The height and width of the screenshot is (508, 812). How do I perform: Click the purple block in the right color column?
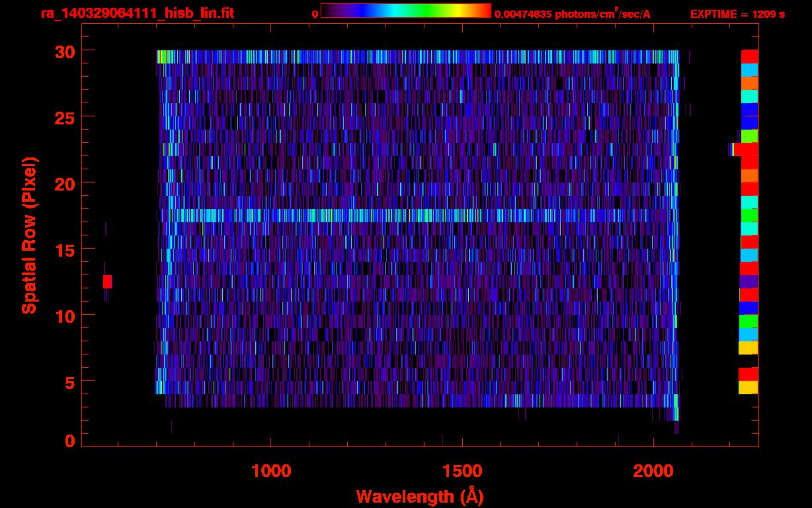749,282
